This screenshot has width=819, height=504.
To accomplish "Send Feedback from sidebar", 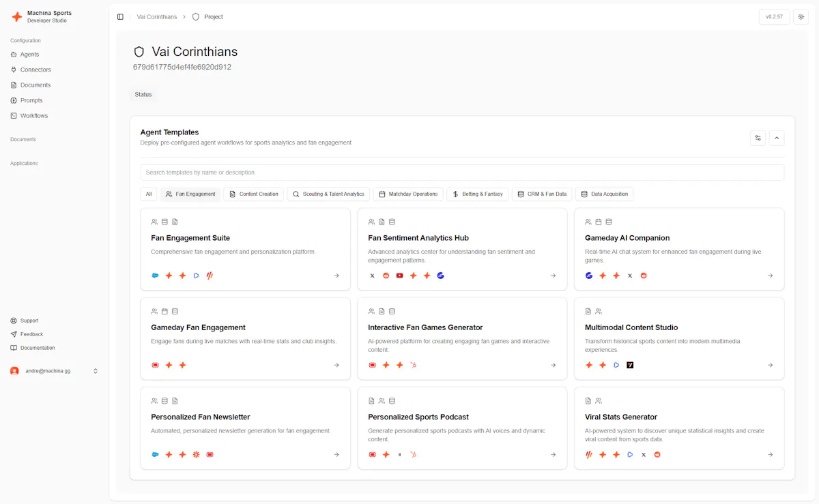I will (x=27, y=334).
